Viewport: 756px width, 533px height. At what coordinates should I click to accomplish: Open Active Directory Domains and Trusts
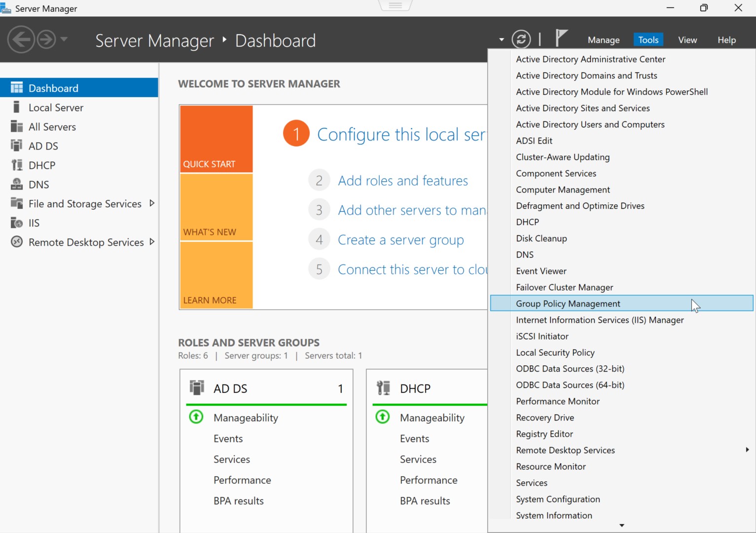click(x=622, y=76)
